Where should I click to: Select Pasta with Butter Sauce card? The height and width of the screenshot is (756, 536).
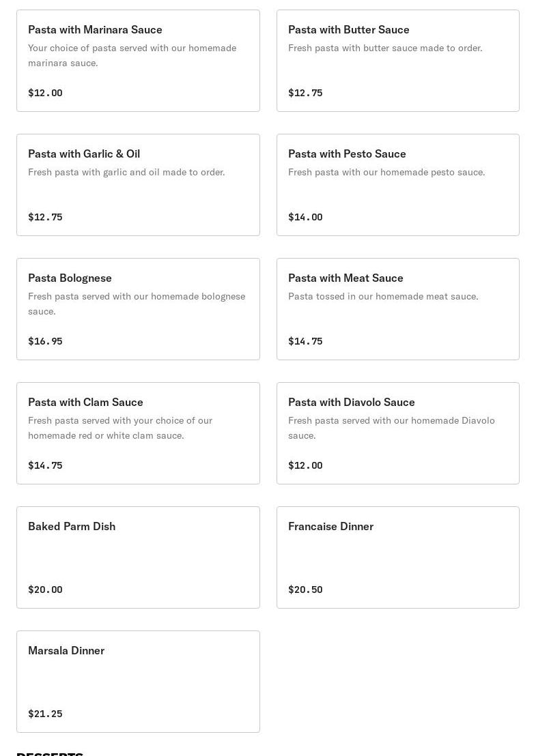click(x=398, y=61)
